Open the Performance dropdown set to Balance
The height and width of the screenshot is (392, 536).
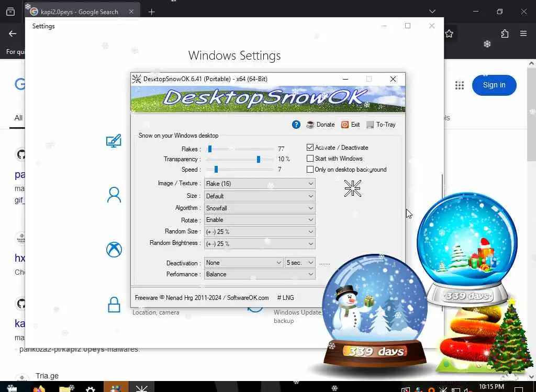click(260, 274)
